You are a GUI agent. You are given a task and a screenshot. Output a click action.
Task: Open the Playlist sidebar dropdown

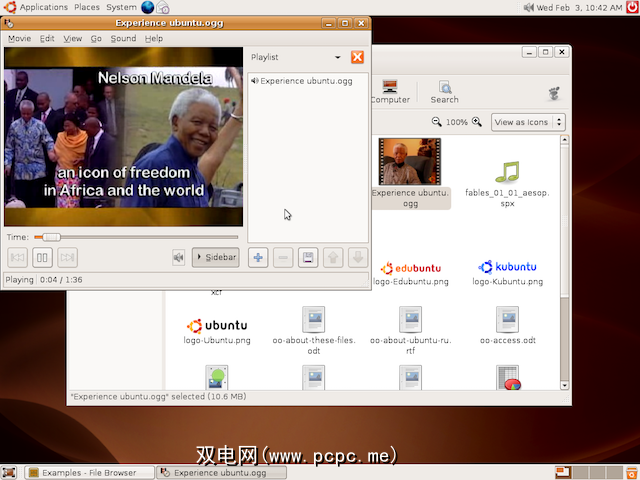[337, 58]
